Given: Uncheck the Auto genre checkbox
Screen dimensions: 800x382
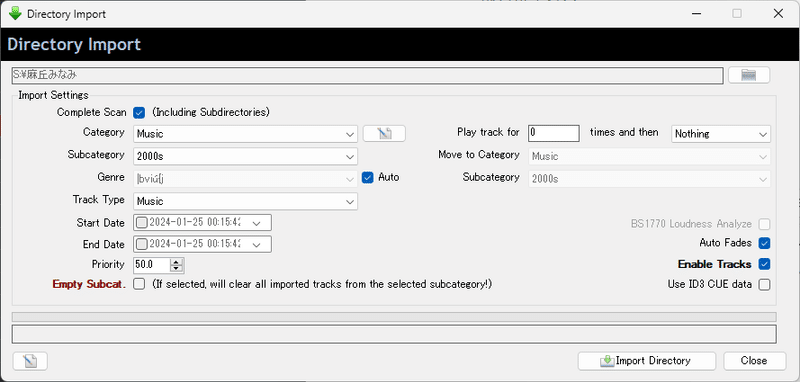Looking at the screenshot, I should (x=367, y=177).
